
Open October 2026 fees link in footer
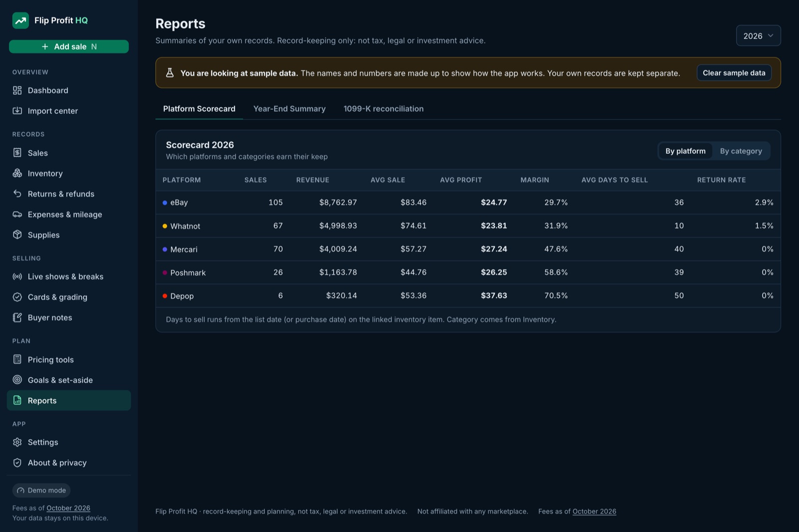(594, 512)
